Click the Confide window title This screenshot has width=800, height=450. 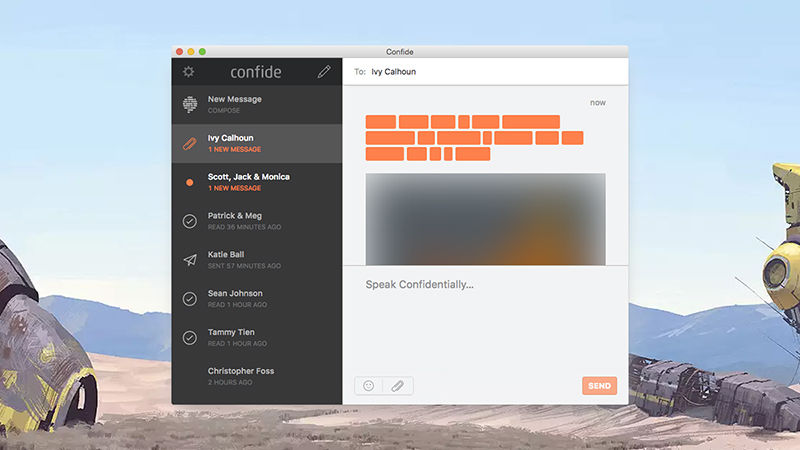(x=399, y=52)
